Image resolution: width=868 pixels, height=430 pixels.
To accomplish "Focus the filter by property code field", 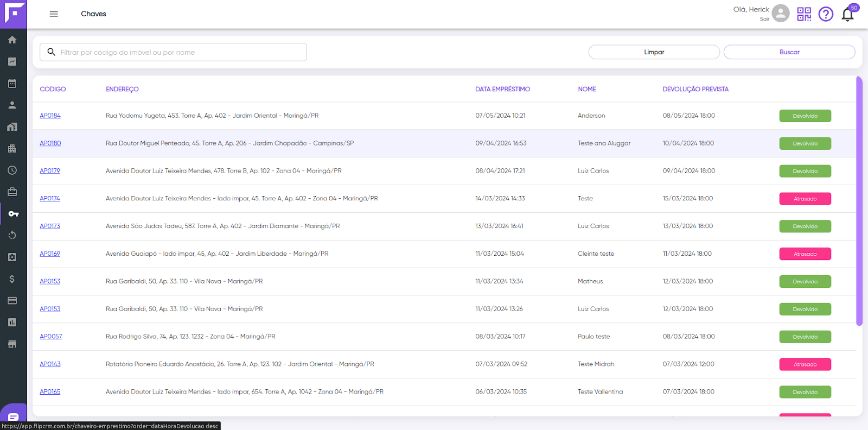I will pos(173,52).
